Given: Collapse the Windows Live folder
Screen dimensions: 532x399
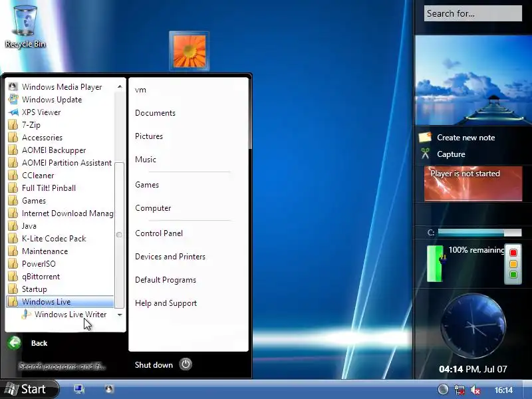Looking at the screenshot, I should pos(60,302).
